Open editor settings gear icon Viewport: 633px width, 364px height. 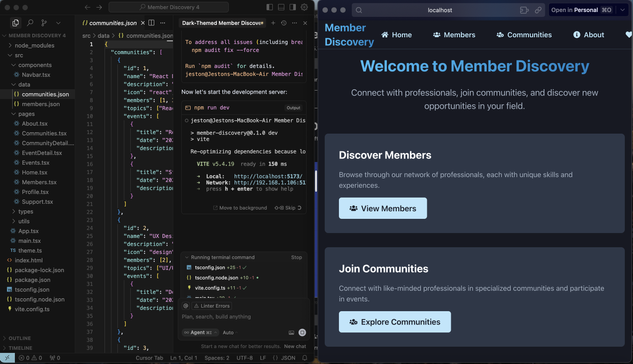[x=304, y=7]
